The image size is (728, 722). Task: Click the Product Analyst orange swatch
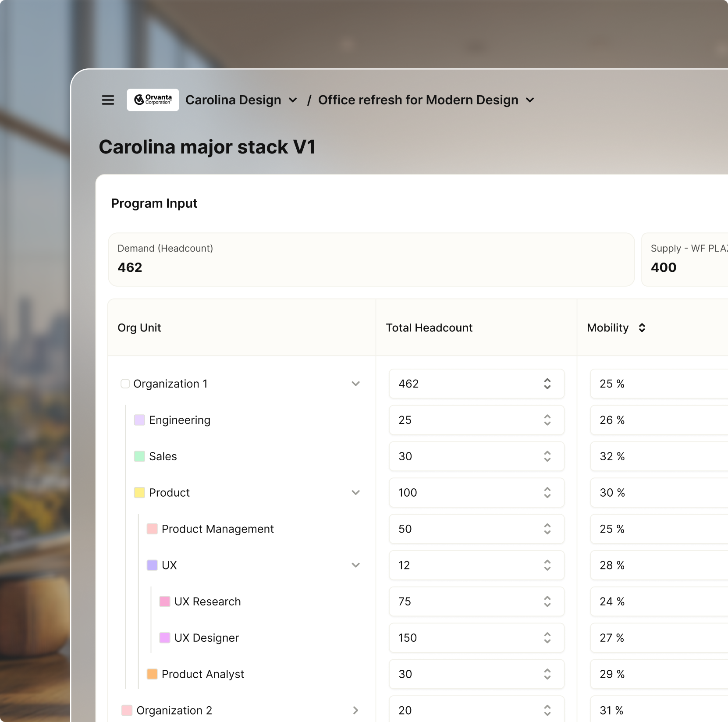coord(152,674)
